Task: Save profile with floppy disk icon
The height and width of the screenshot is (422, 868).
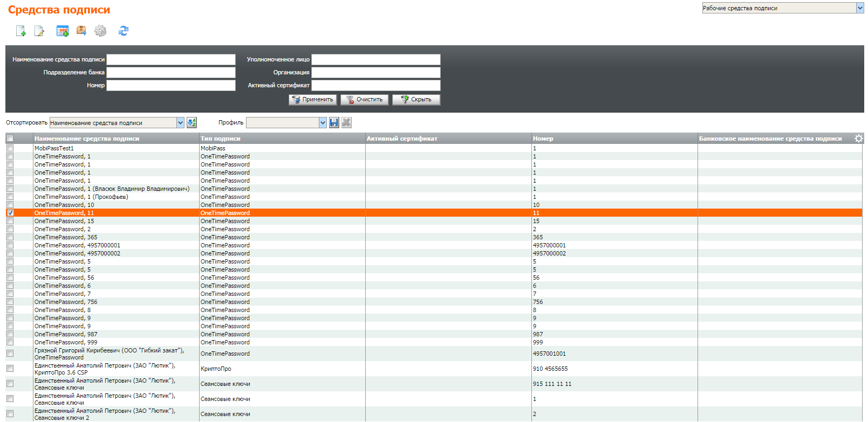Action: pyautogui.click(x=334, y=123)
